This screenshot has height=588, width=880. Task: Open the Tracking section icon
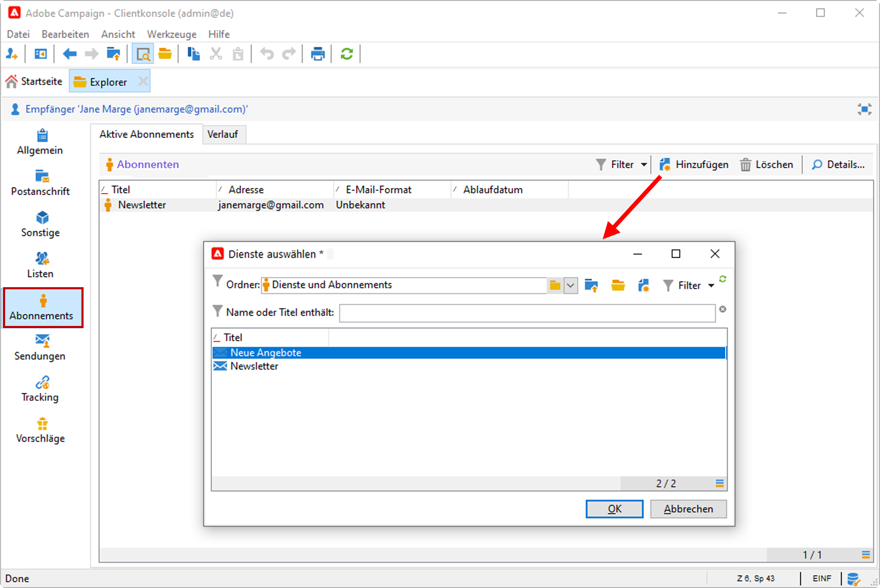coord(42,383)
